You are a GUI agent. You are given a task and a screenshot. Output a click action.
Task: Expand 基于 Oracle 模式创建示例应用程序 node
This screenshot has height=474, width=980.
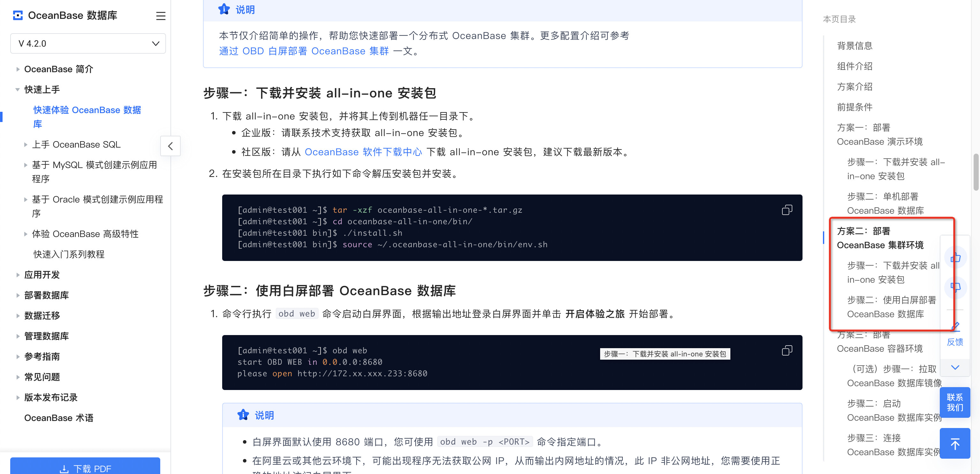click(x=26, y=200)
